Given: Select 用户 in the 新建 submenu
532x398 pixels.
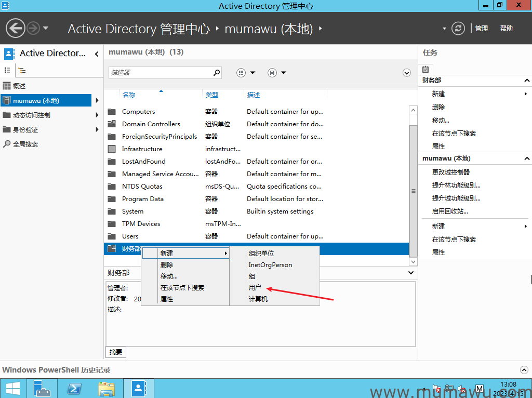Looking at the screenshot, I should pos(275,288).
